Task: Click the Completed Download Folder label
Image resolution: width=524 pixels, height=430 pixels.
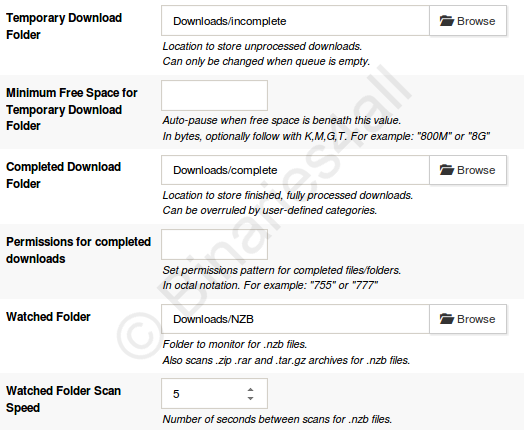Action: (63, 175)
